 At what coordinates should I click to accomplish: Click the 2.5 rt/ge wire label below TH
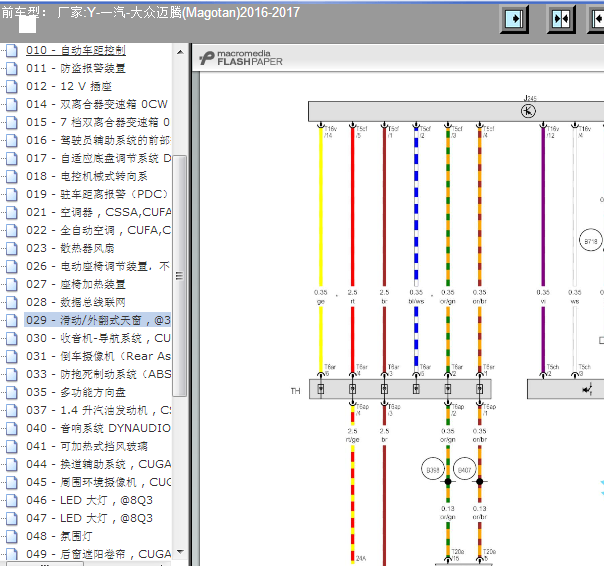click(x=352, y=435)
